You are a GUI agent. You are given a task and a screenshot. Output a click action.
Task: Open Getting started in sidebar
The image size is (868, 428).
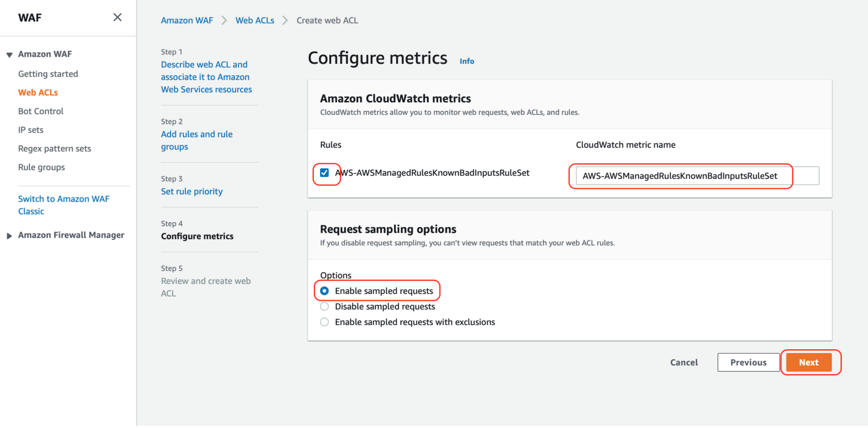[x=48, y=74]
